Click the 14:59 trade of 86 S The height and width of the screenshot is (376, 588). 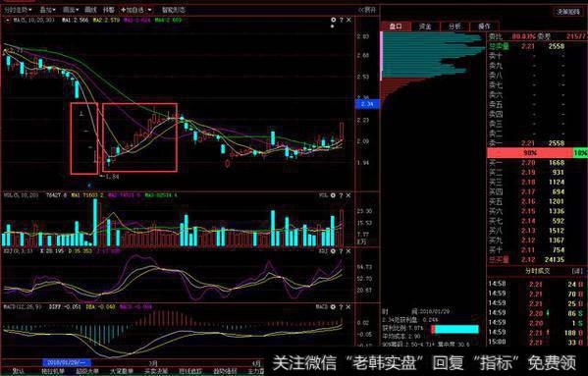(x=537, y=313)
